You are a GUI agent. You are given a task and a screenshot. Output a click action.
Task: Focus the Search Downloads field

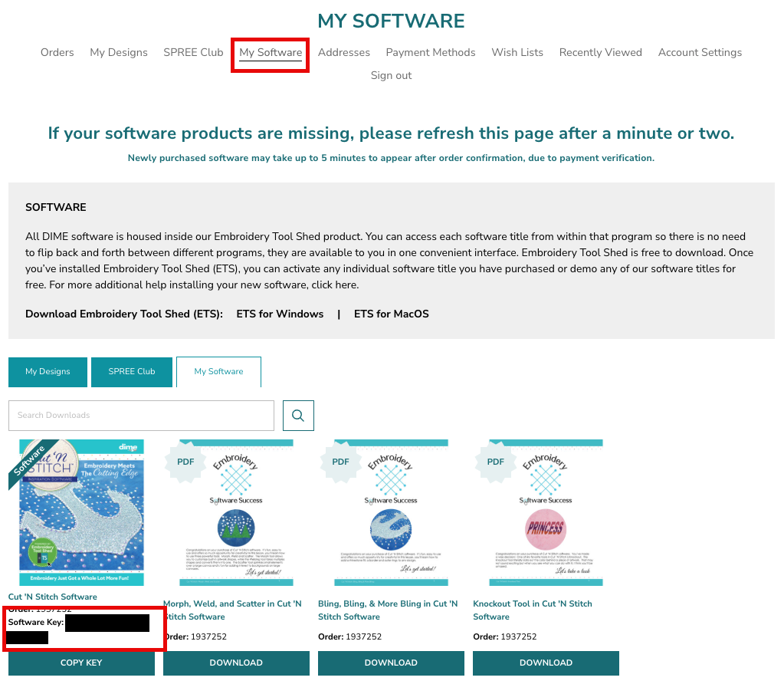tap(142, 416)
